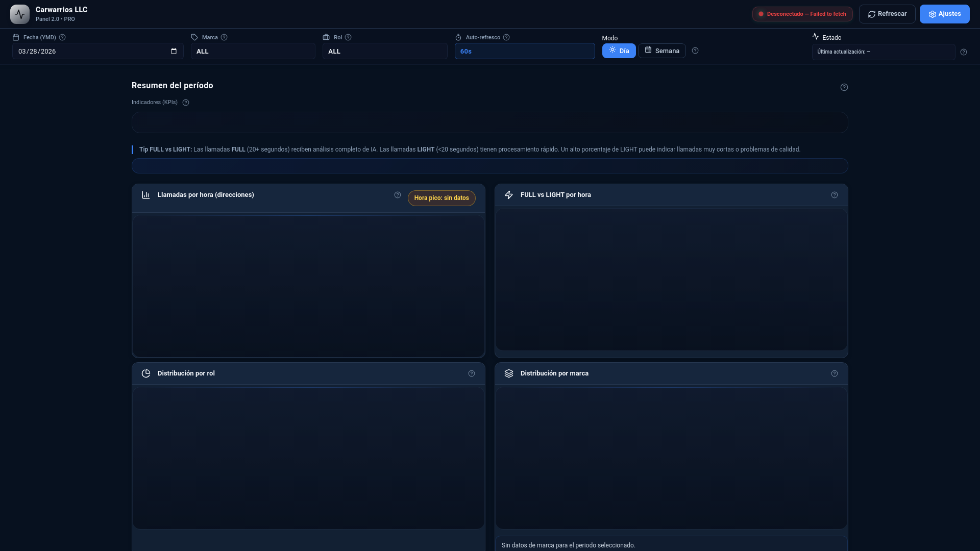This screenshot has height=551, width=980.
Task: Click the Fecha date input field
Action: (98, 51)
